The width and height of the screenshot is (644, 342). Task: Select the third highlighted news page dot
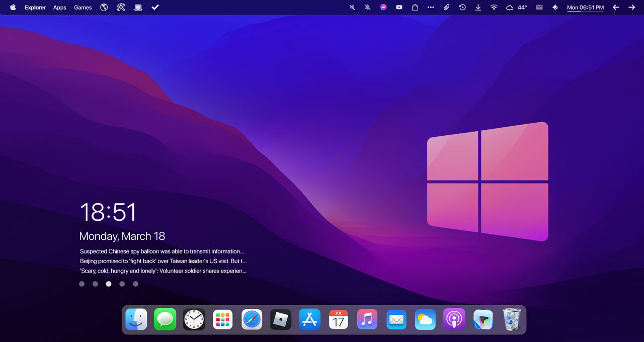coord(109,284)
